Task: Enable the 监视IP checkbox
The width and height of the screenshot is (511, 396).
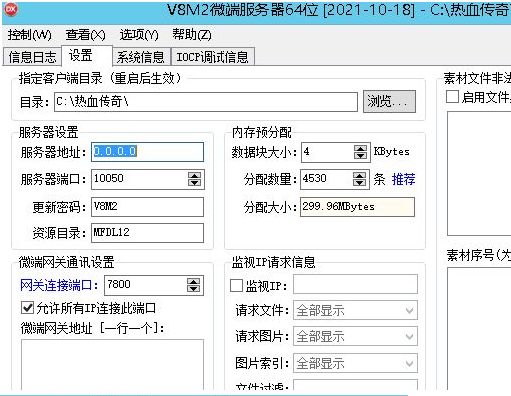Action: click(236, 286)
